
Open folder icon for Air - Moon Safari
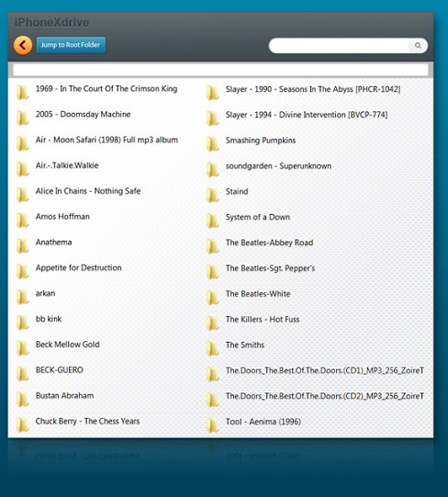(x=22, y=143)
